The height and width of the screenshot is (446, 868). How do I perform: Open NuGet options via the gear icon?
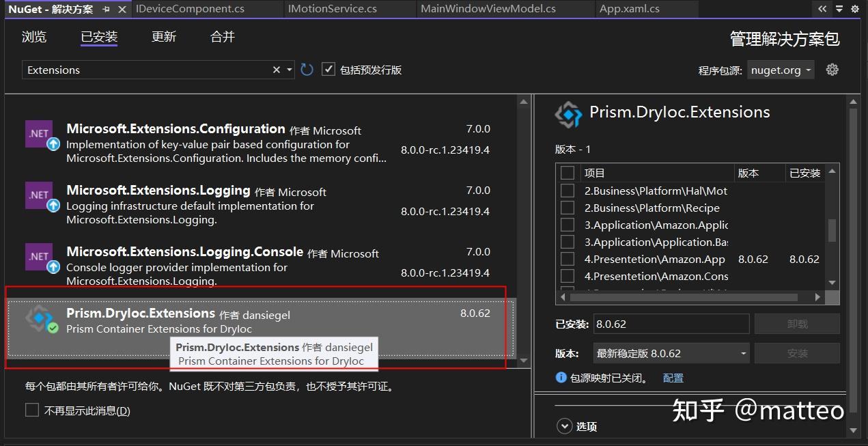click(x=833, y=69)
